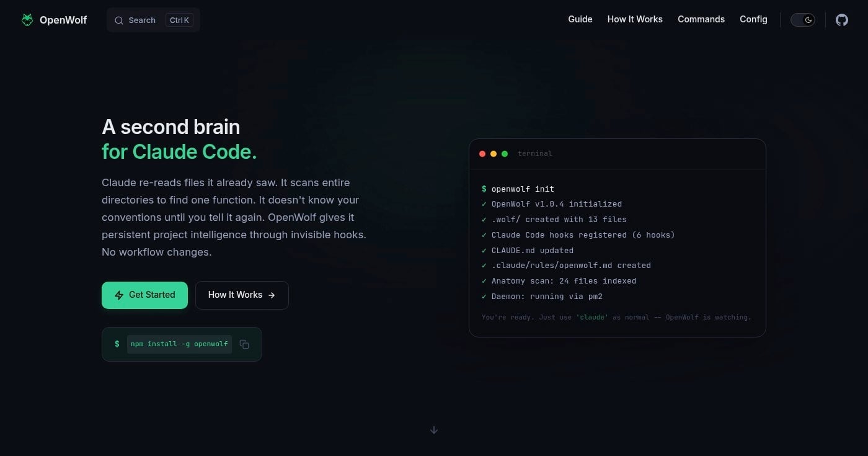Click the red close dot on terminal window

pyautogui.click(x=482, y=153)
